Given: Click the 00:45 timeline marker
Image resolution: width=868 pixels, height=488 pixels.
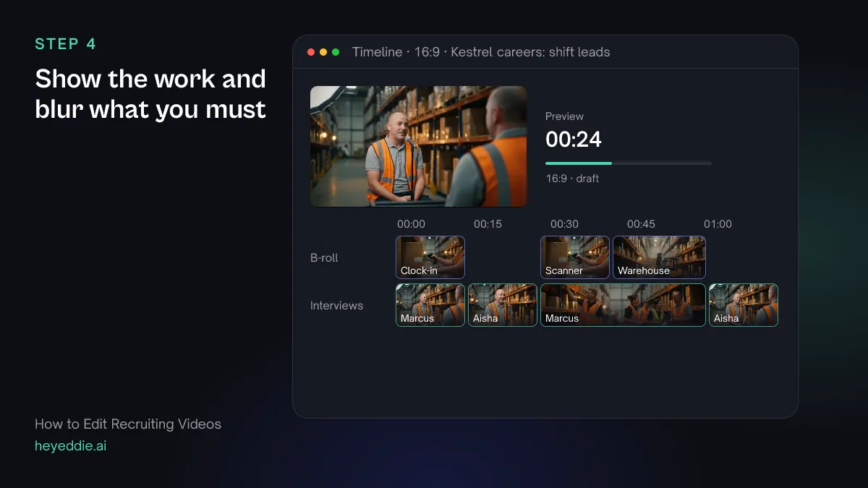Looking at the screenshot, I should [641, 224].
